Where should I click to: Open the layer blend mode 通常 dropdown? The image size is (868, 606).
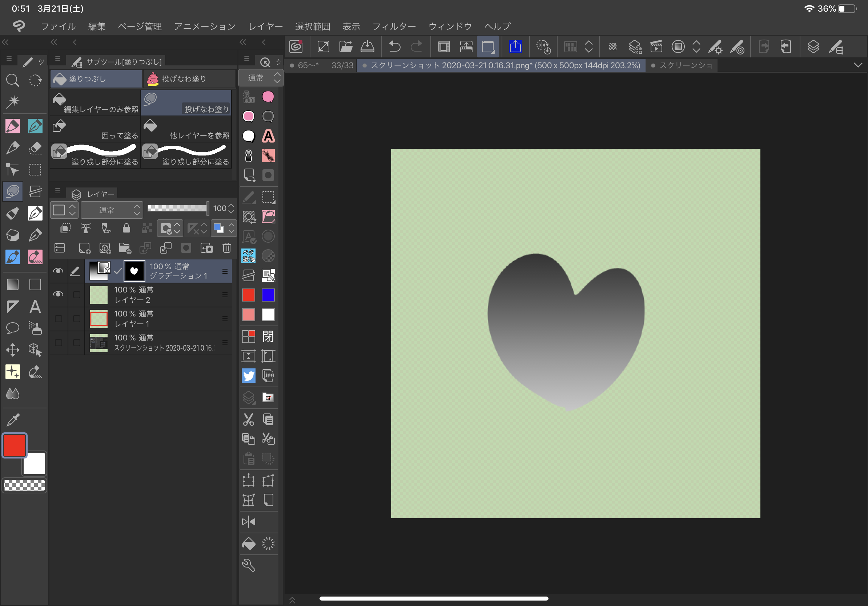(112, 210)
